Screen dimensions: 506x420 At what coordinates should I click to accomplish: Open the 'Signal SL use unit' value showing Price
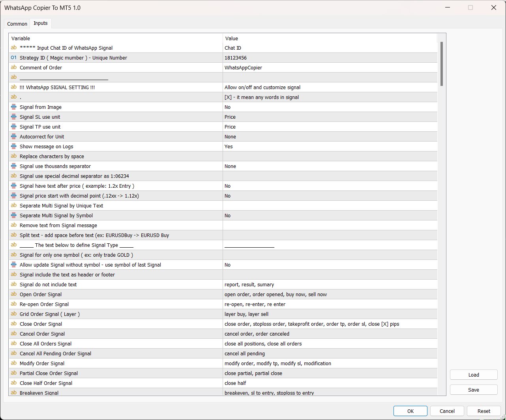[330, 117]
